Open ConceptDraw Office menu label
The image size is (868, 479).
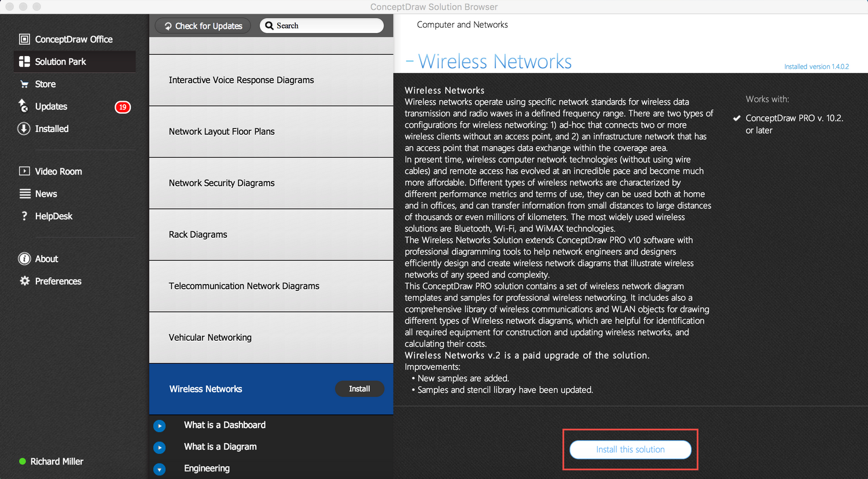(73, 39)
